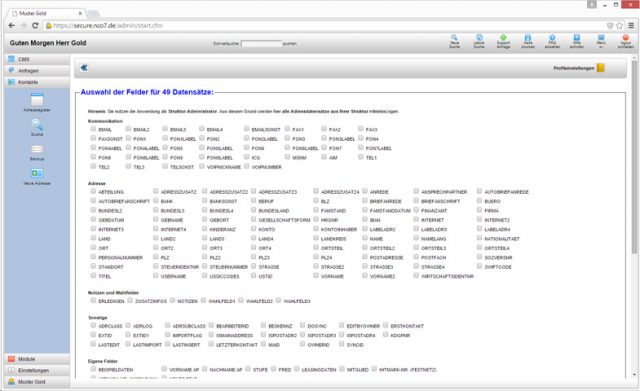Expand the Anfragen sidebar section
This screenshot has width=640, height=391.
(37, 71)
